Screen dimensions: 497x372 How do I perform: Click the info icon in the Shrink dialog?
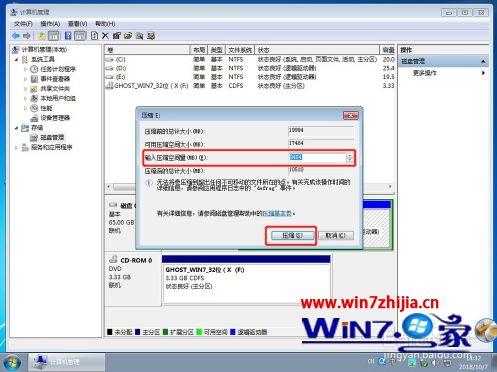[149, 183]
